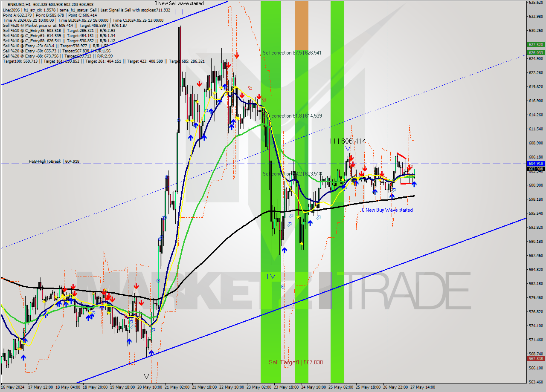Click the '22 May 10:00' time axis label
The height and width of the screenshot is (392, 546).
(x=232, y=387)
